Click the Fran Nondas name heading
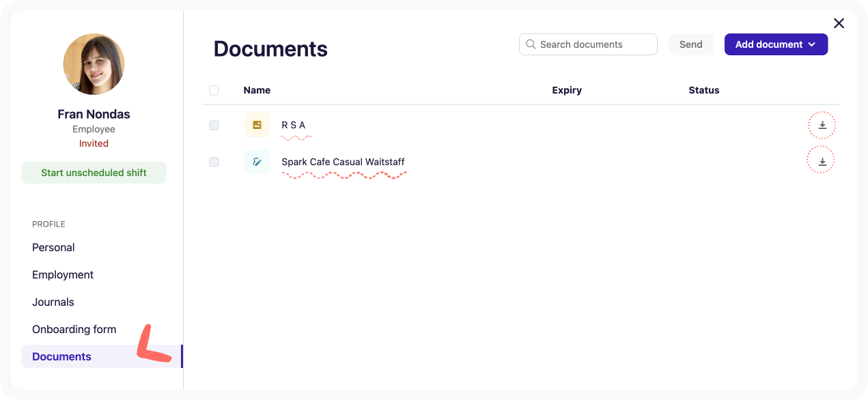Screen dimensions: 868x400 [x=94, y=114]
